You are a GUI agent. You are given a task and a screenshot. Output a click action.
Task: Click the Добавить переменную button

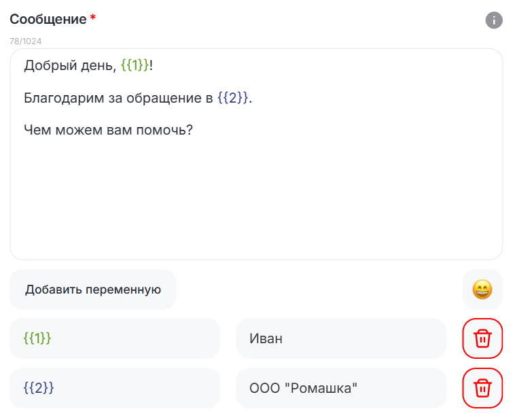pyautogui.click(x=93, y=290)
